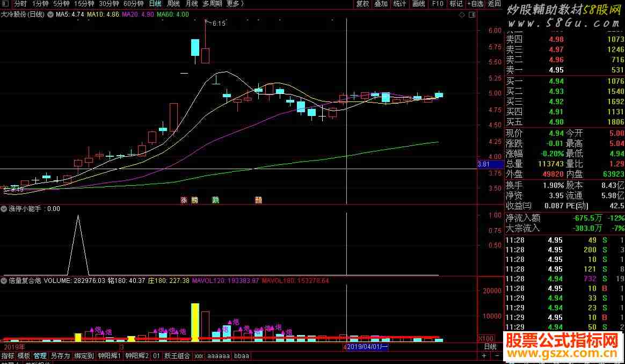Viewport: 625px width, 364px height.
Task: Select the 60分钟 period
Action: [134, 4]
